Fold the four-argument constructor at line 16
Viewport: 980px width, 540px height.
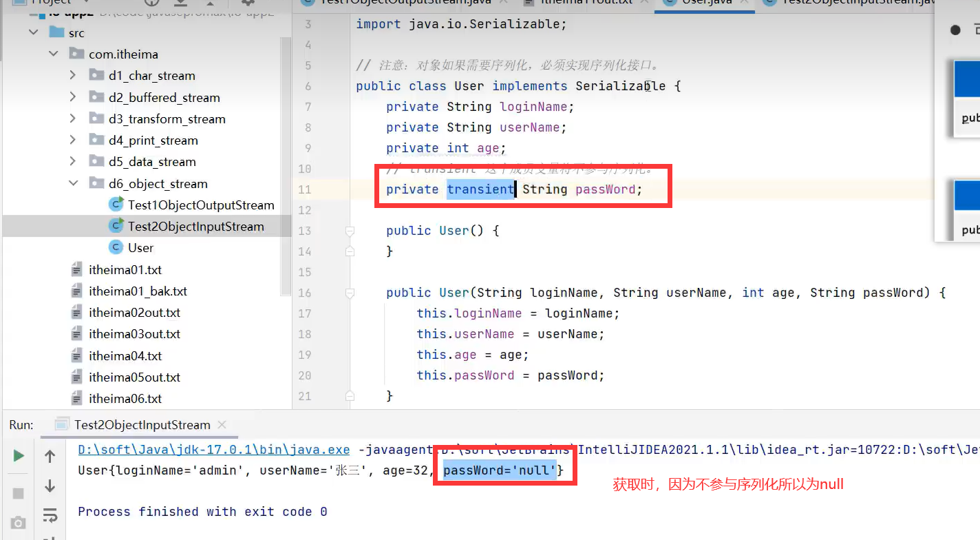[x=350, y=293]
